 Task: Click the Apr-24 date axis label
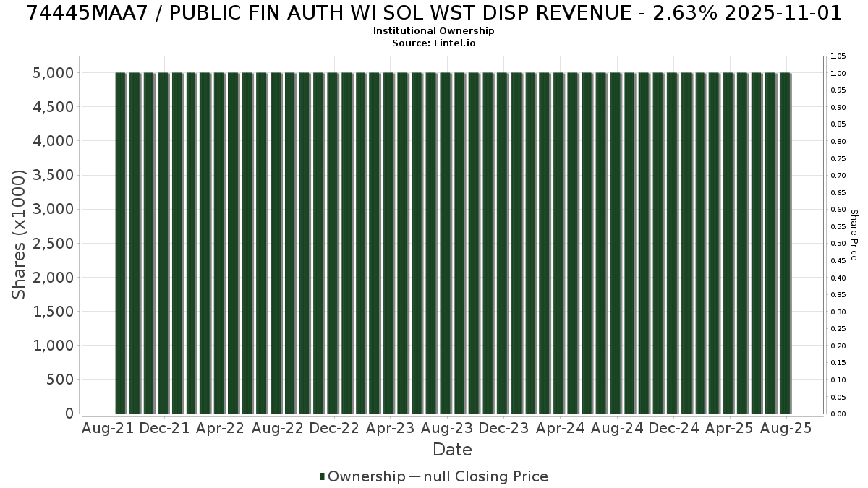pos(561,428)
